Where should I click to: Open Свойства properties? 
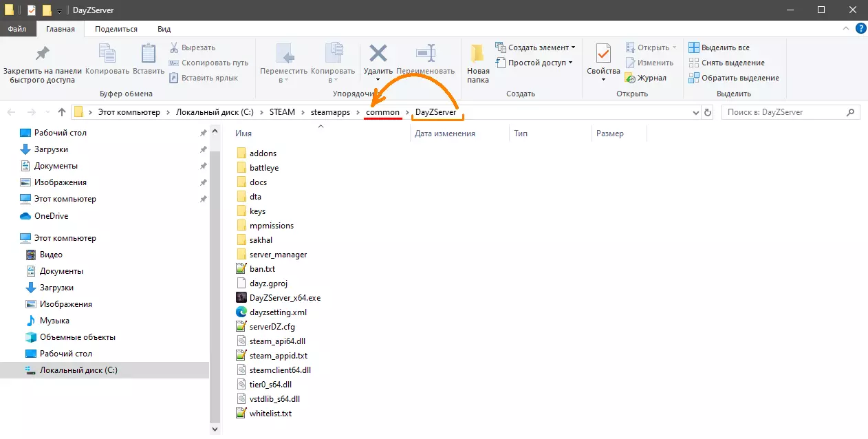[603, 63]
